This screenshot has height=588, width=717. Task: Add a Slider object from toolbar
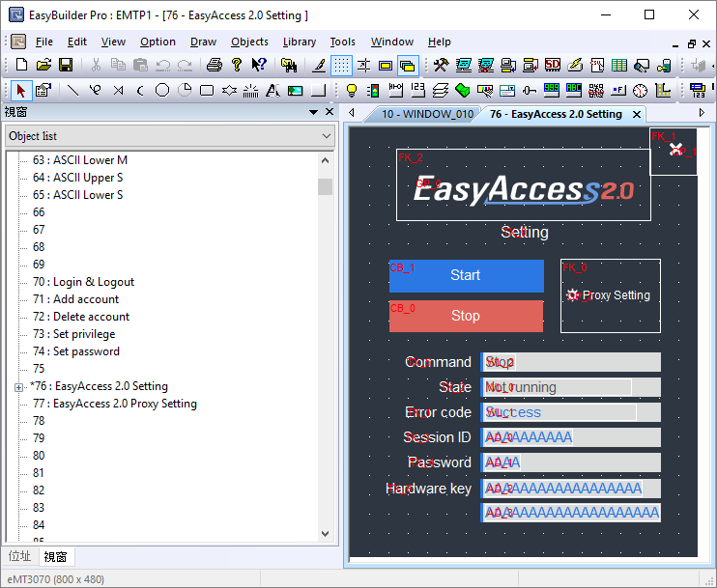tap(530, 91)
